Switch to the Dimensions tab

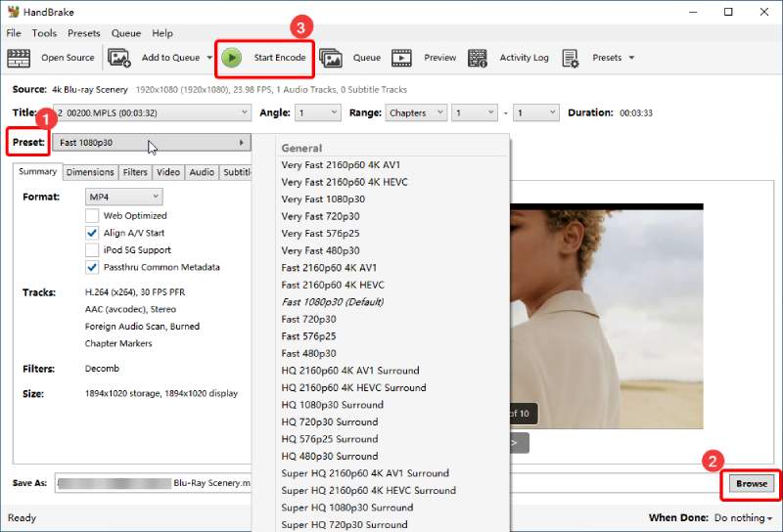90,172
